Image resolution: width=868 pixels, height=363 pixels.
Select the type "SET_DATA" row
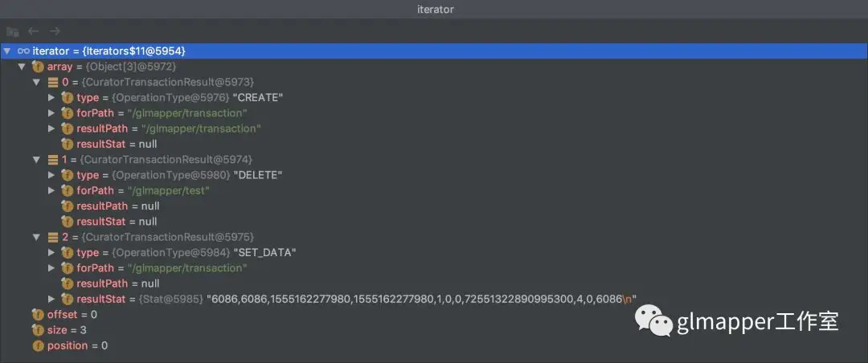pos(186,252)
